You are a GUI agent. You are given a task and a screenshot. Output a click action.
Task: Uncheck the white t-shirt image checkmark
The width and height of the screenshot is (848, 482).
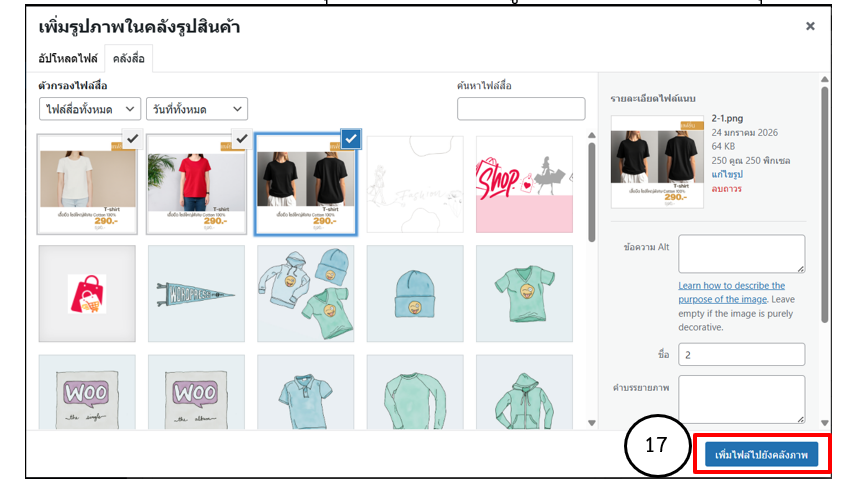click(x=132, y=139)
